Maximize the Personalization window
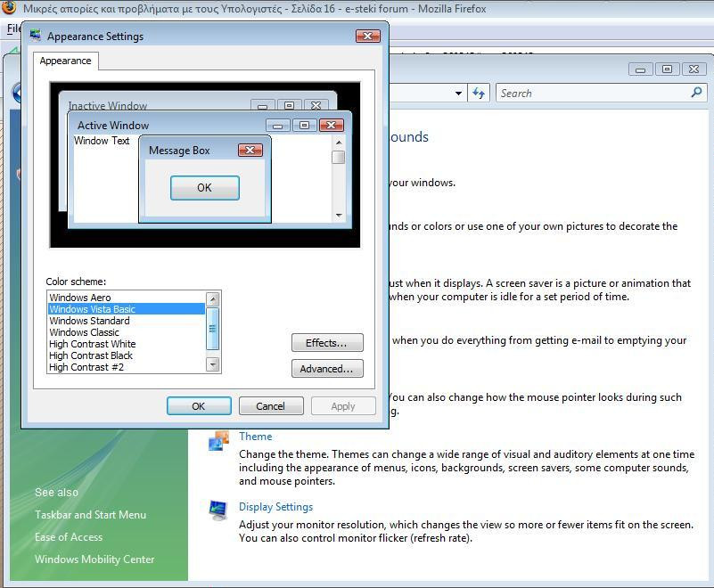Image resolution: width=714 pixels, height=588 pixels. 667,69
